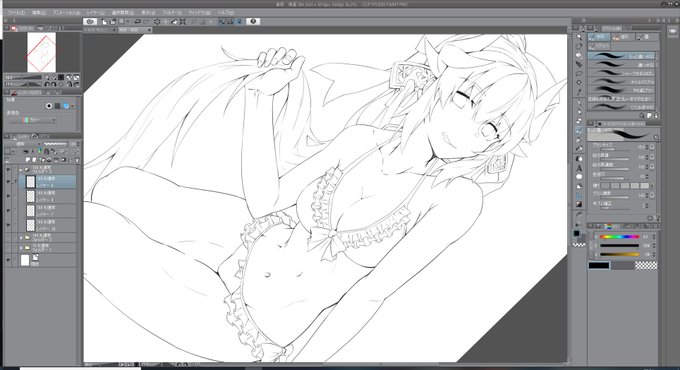The width and height of the screenshot is (680, 370).
Task: Click the Fill icon in command bar
Action: tap(174, 21)
